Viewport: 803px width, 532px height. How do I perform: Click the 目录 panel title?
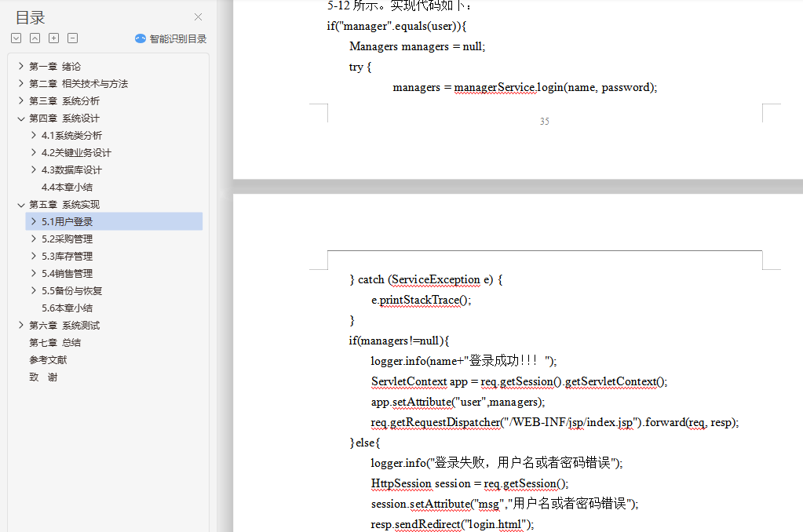point(30,18)
